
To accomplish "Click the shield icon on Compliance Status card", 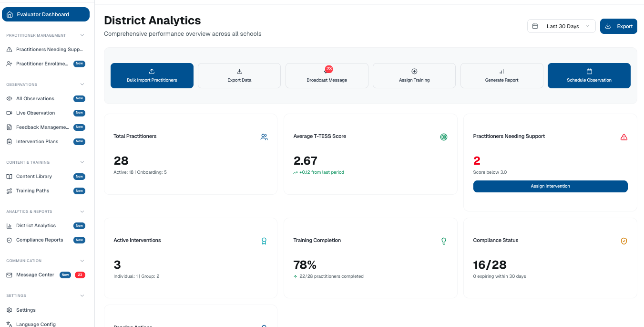I will tap(624, 241).
